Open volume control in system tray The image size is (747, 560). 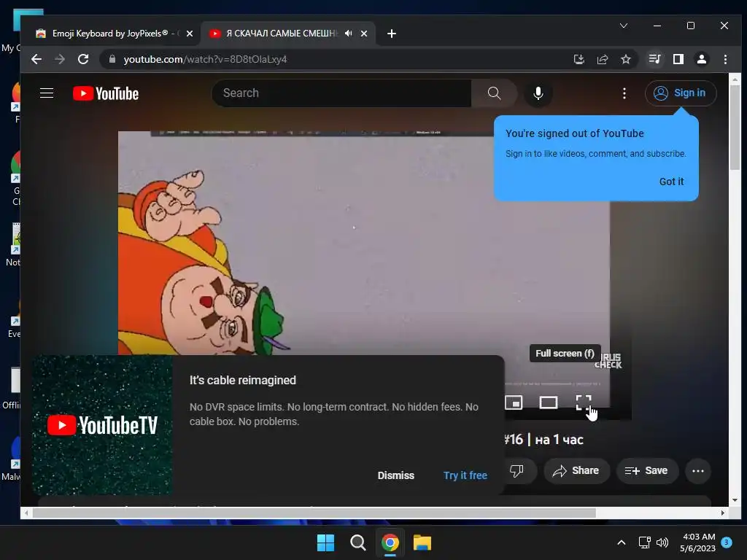[662, 542]
